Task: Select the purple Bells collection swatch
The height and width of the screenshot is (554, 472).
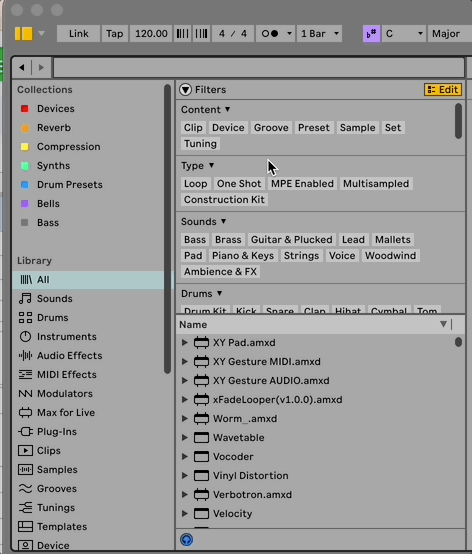Action: coord(25,204)
